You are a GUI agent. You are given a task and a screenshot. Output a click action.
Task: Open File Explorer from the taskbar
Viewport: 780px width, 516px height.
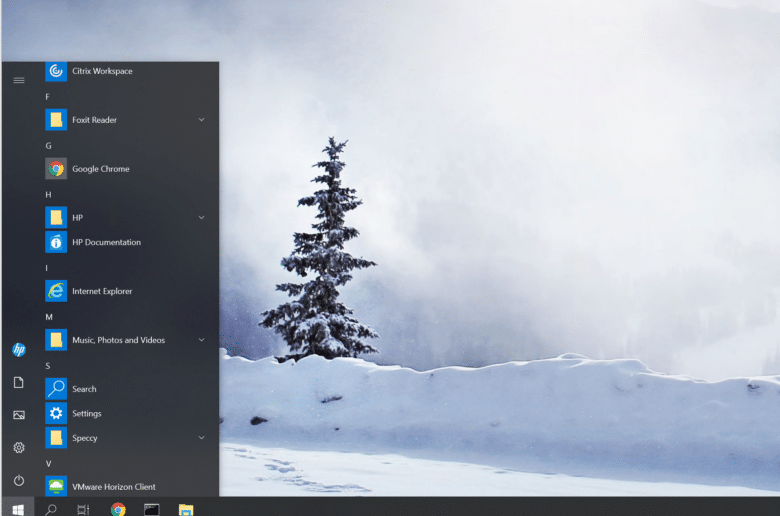(186, 510)
